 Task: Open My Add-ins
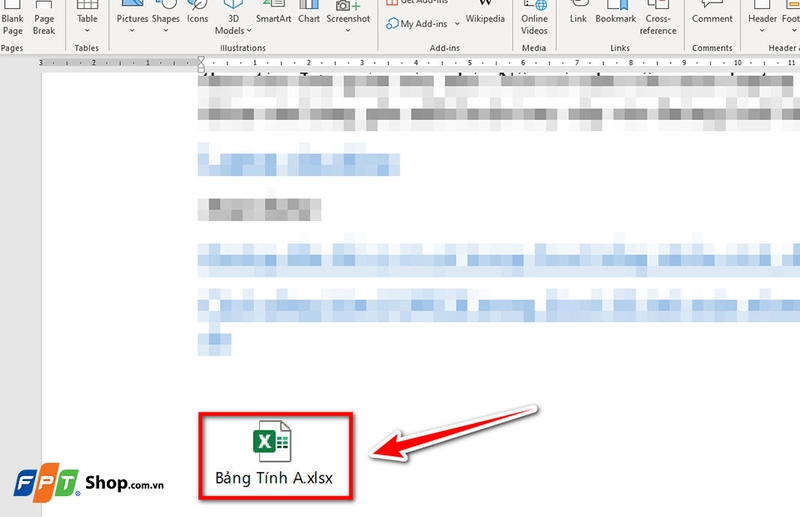(417, 23)
